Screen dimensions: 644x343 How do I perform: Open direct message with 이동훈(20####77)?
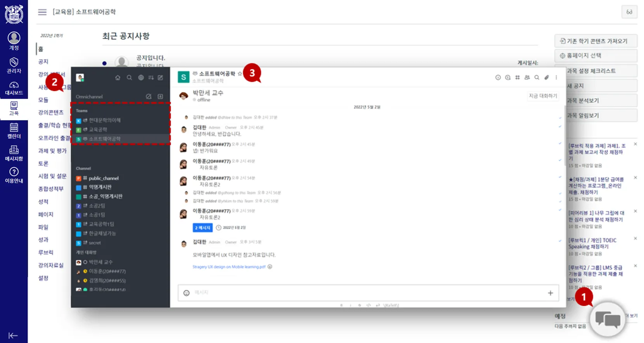point(120,272)
